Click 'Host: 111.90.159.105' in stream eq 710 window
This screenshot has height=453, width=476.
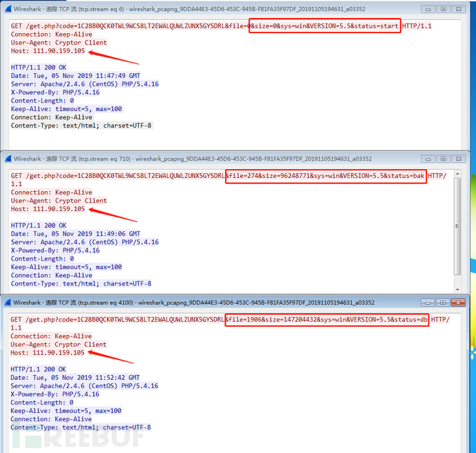[48, 209]
